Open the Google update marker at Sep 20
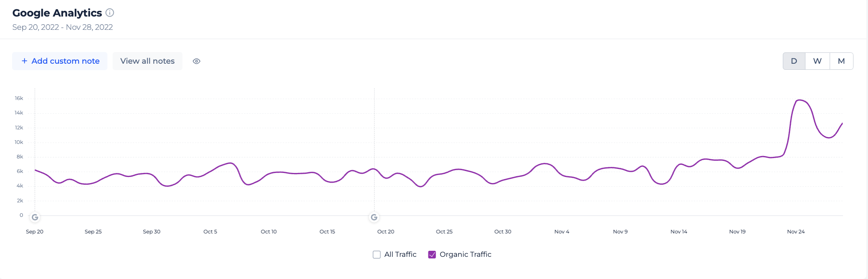868x279 pixels. 35,217
